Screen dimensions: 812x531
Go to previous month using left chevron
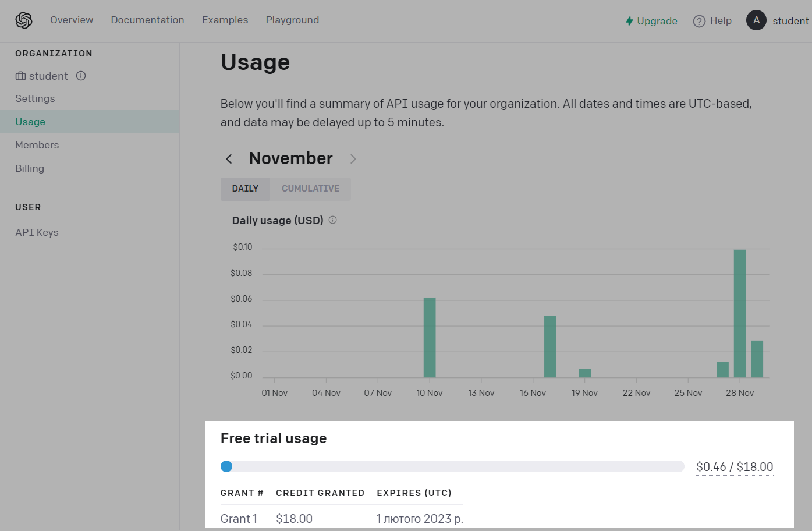pos(229,158)
